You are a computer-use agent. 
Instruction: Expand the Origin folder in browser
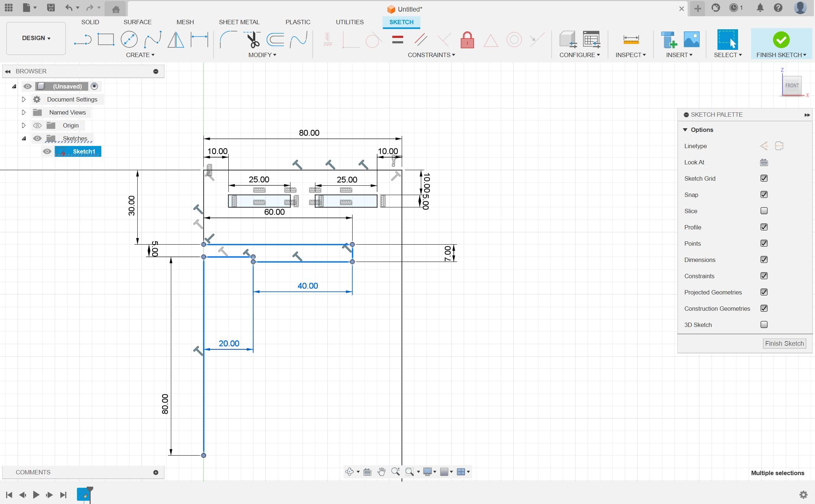(23, 125)
